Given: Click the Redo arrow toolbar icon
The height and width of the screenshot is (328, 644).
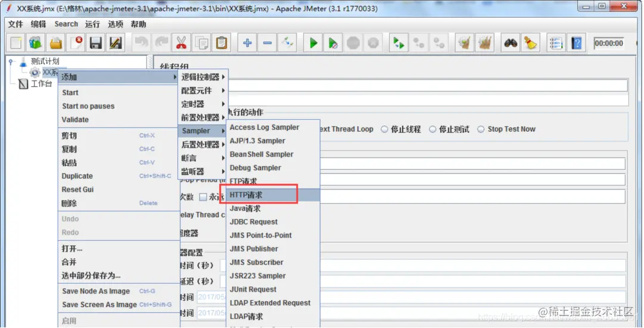Looking at the screenshot, I should (x=161, y=43).
